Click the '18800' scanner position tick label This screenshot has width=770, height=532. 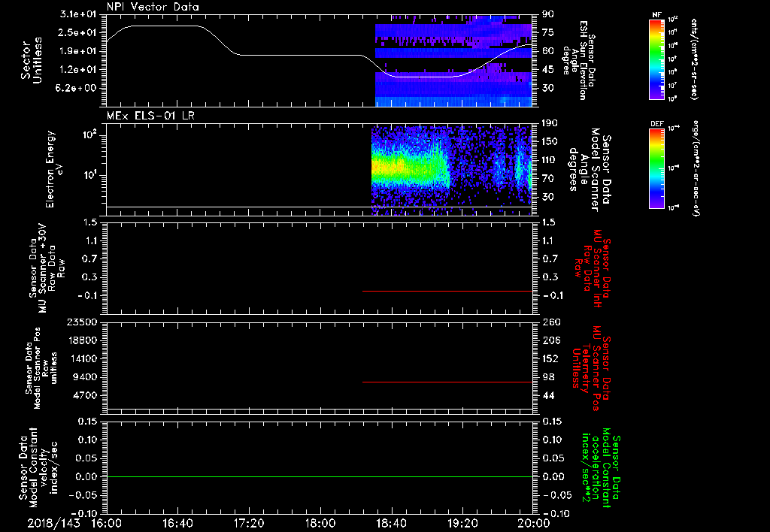(x=81, y=340)
